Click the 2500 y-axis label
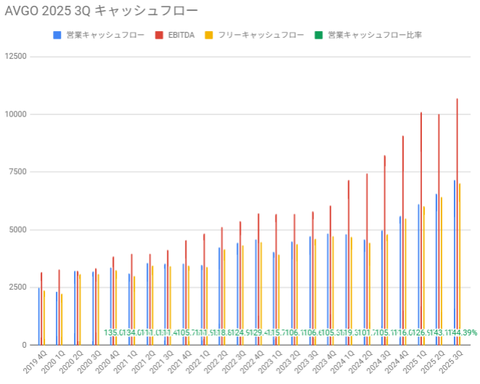Viewport: 480px width, 384px height. (x=18, y=287)
